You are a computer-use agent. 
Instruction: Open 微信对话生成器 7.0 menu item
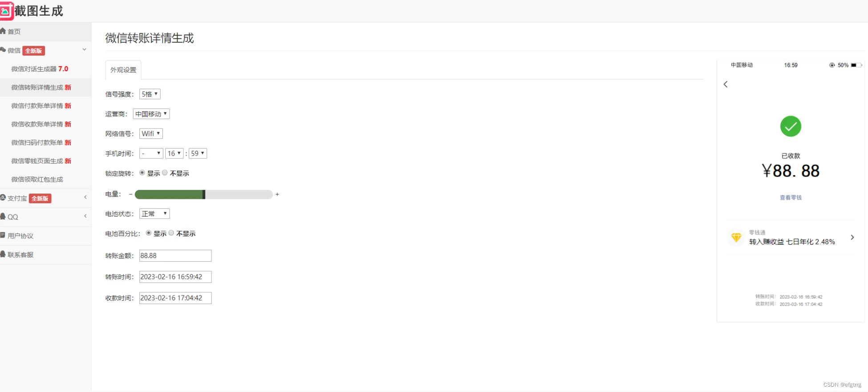tap(40, 69)
